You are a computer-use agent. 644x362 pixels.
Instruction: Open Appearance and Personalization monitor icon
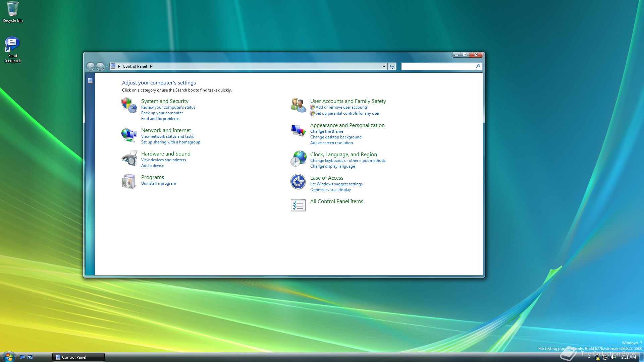(x=298, y=130)
